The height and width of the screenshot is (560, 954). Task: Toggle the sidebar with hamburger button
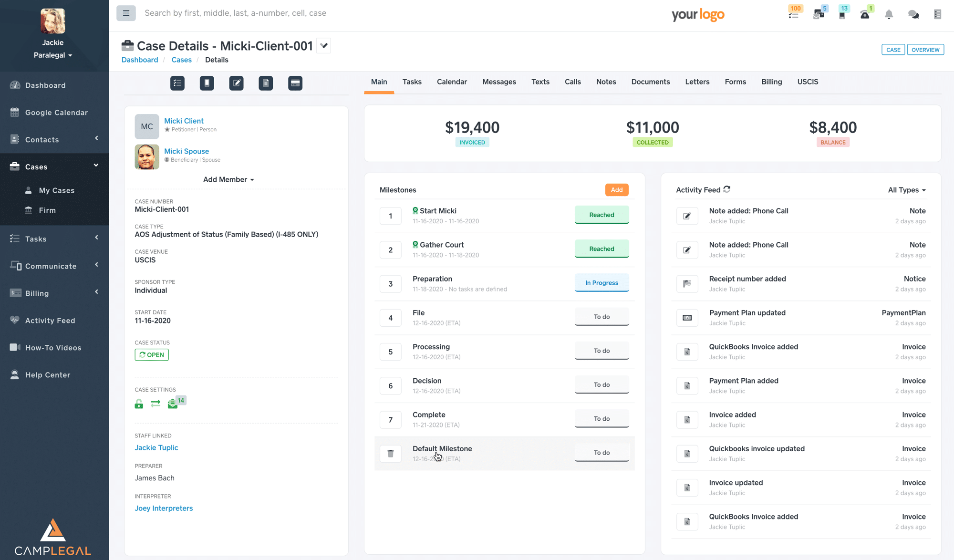(x=126, y=13)
